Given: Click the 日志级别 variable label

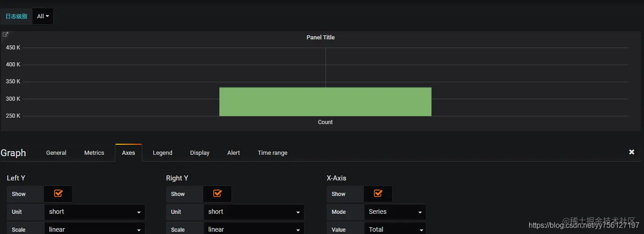Looking at the screenshot, I should tap(16, 16).
